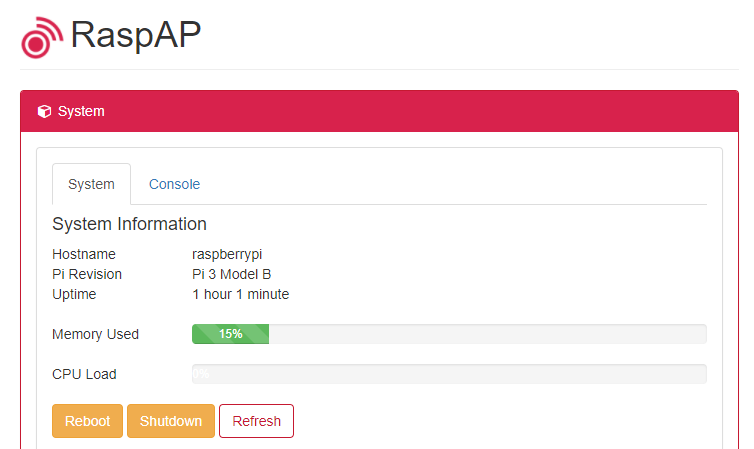Click the RaspAP wireless logo icon
The height and width of the screenshot is (449, 754).
click(x=42, y=37)
